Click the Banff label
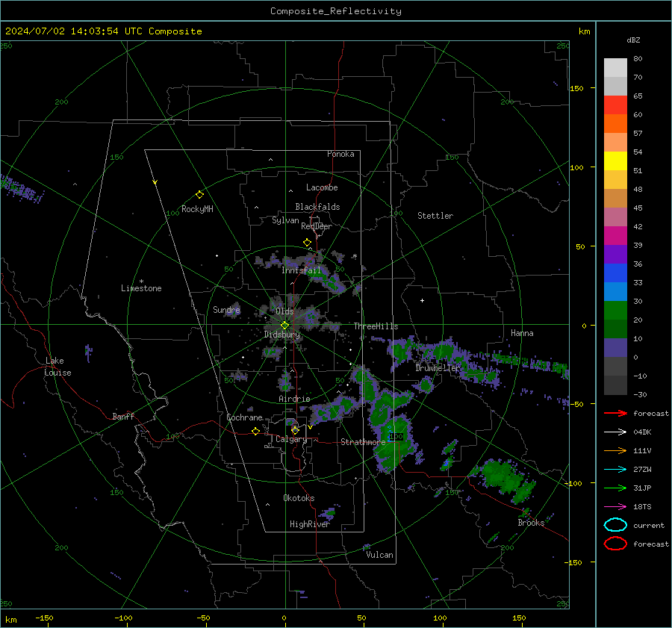Viewport: 672px width, 628px height. 123,416
